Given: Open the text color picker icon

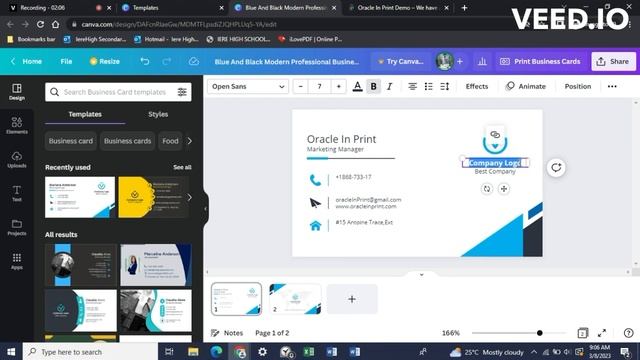Looking at the screenshot, I should point(358,87).
